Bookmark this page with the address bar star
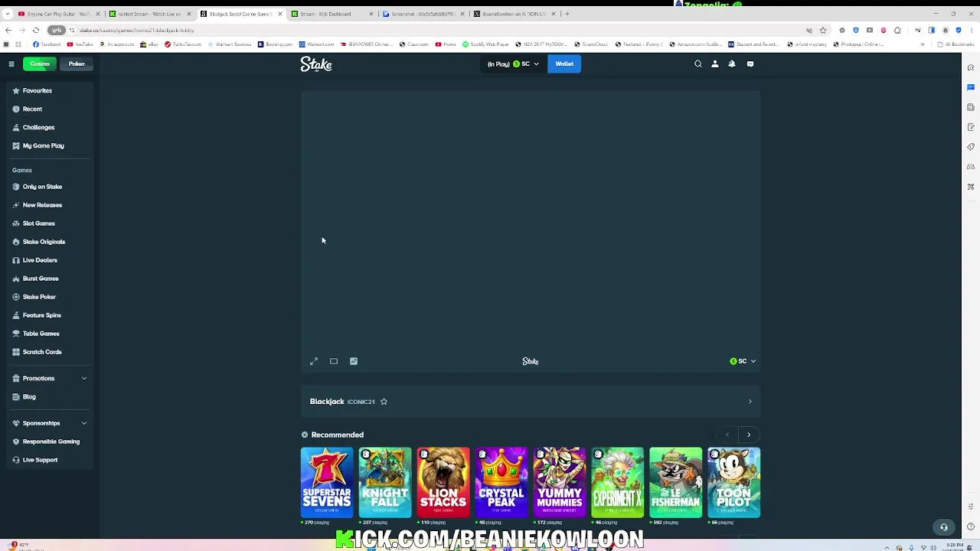Viewport: 980px width, 551px height. 823,31
